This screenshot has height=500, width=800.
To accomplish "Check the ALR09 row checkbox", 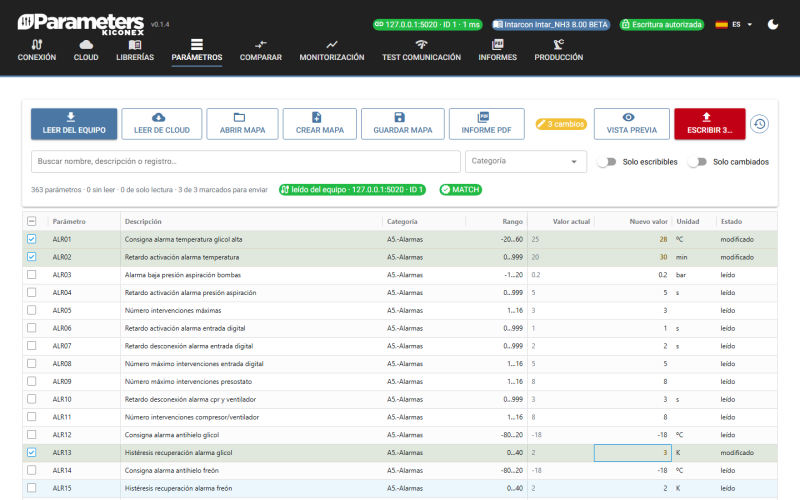I will pos(32,381).
